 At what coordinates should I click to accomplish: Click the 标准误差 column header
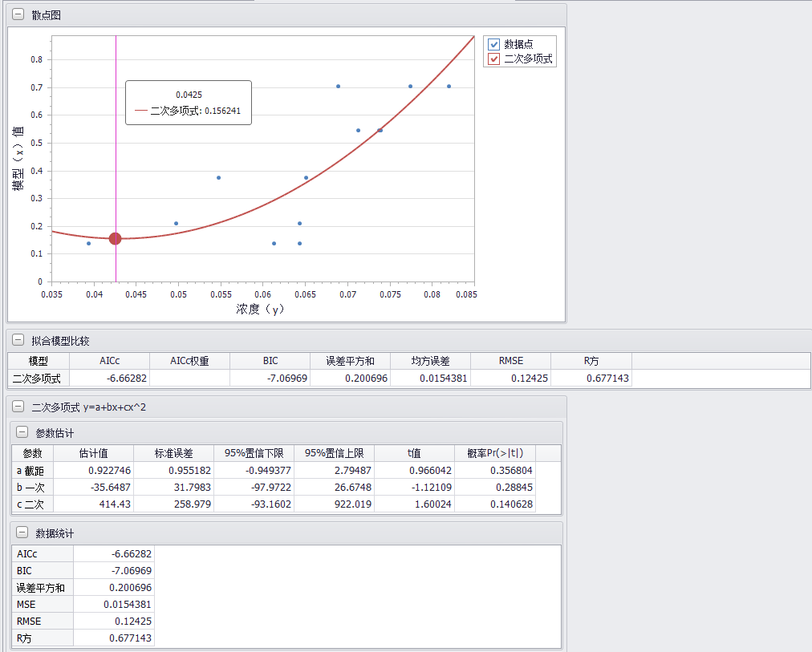(x=173, y=453)
